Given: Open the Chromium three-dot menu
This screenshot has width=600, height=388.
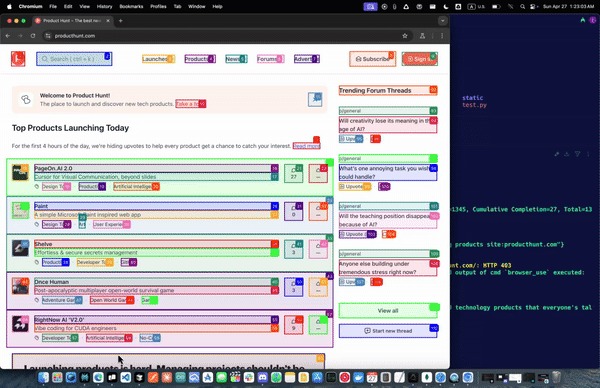Looking at the screenshot, I should coord(442,36).
